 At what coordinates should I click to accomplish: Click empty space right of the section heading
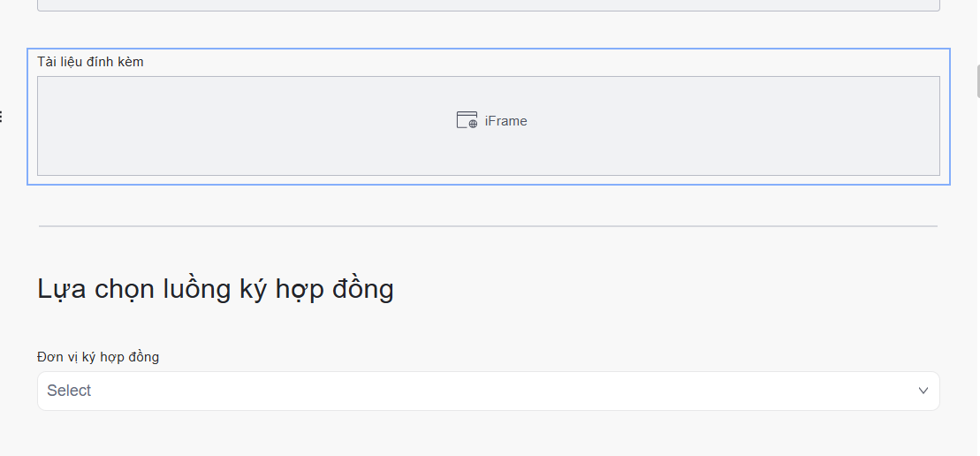[663, 289]
